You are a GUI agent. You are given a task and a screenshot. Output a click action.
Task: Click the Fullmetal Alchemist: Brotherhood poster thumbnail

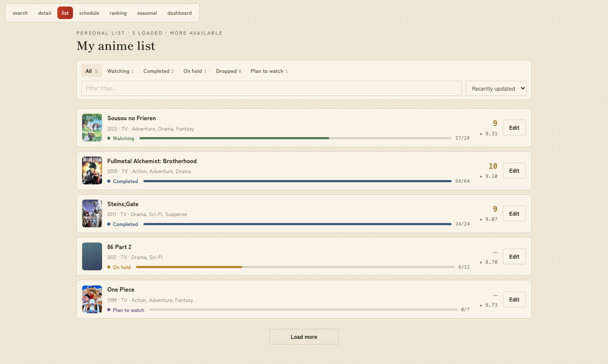point(92,171)
